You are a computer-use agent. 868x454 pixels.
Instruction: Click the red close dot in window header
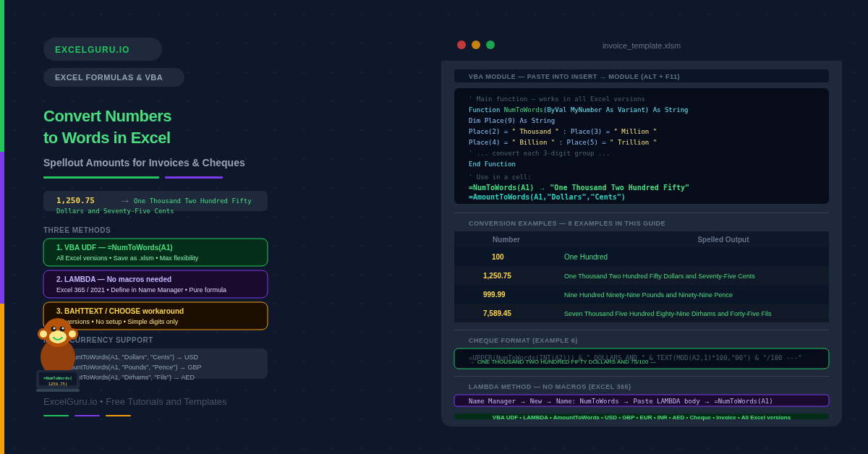tap(461, 45)
